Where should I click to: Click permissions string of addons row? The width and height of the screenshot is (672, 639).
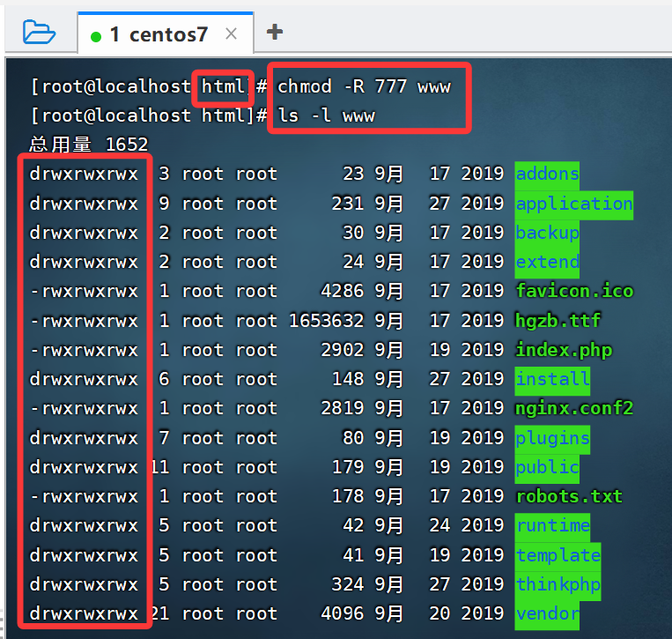click(x=84, y=175)
